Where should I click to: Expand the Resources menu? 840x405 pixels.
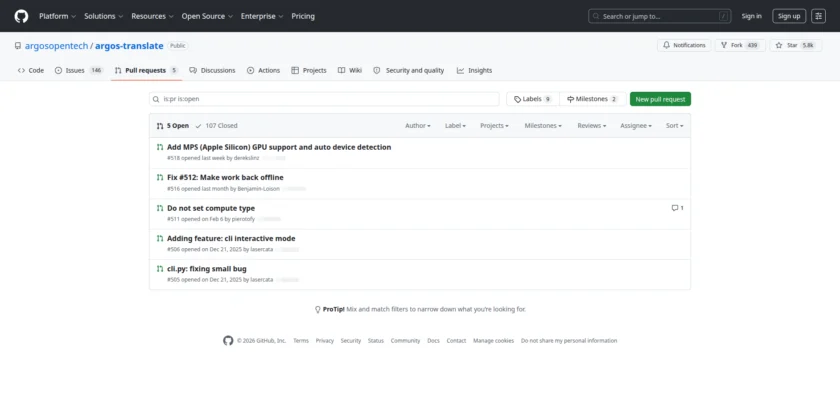click(x=152, y=16)
